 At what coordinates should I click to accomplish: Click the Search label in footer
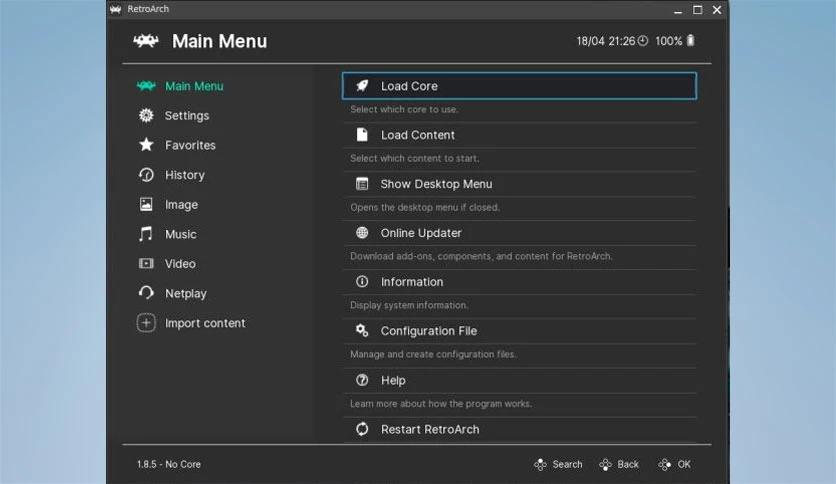coord(567,464)
